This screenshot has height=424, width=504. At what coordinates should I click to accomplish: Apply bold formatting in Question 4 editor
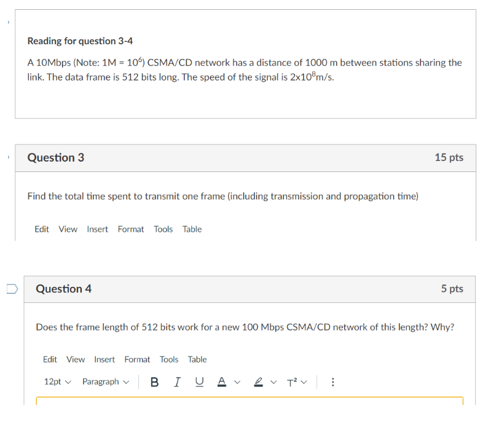[x=154, y=382]
